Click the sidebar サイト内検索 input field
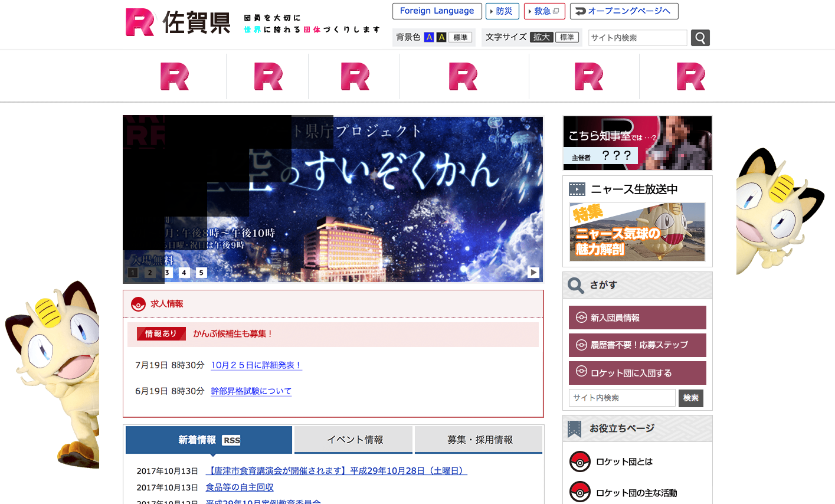Viewport: 835px width, 504px height. tap(622, 398)
